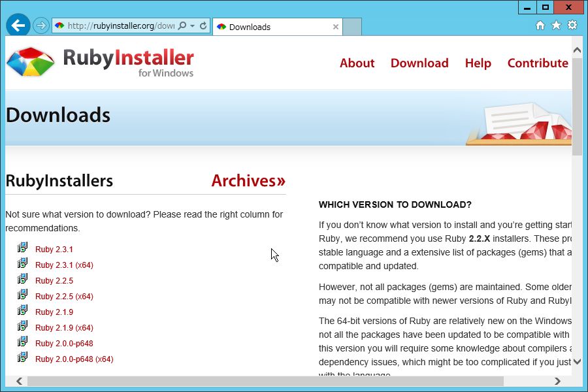Click installer icon beside Ruby 2.2.5

pyautogui.click(x=22, y=279)
